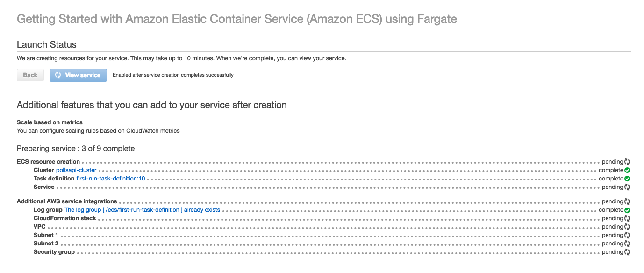Click the Subnet 2 pending spinner
644x273 pixels.
point(627,244)
